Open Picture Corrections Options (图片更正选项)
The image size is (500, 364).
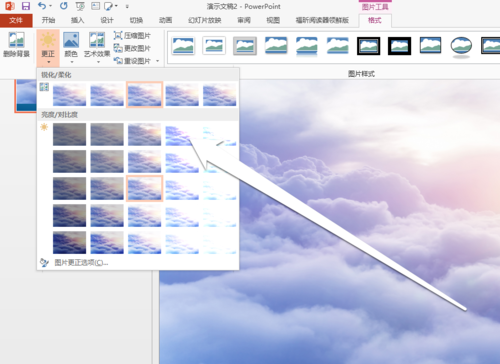coord(81,263)
